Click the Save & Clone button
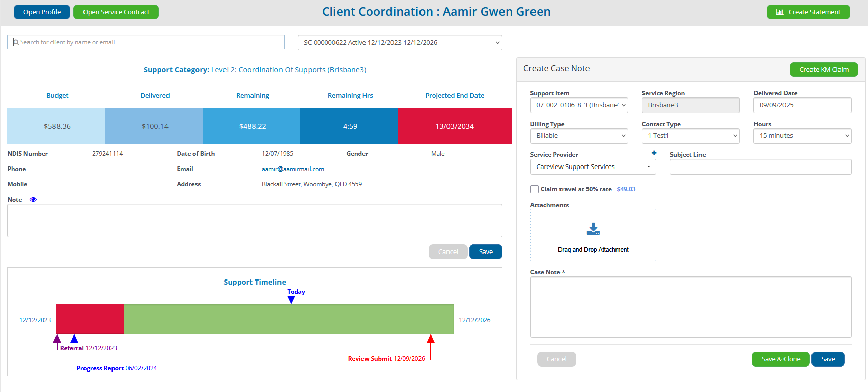868x392 pixels. [x=780, y=359]
